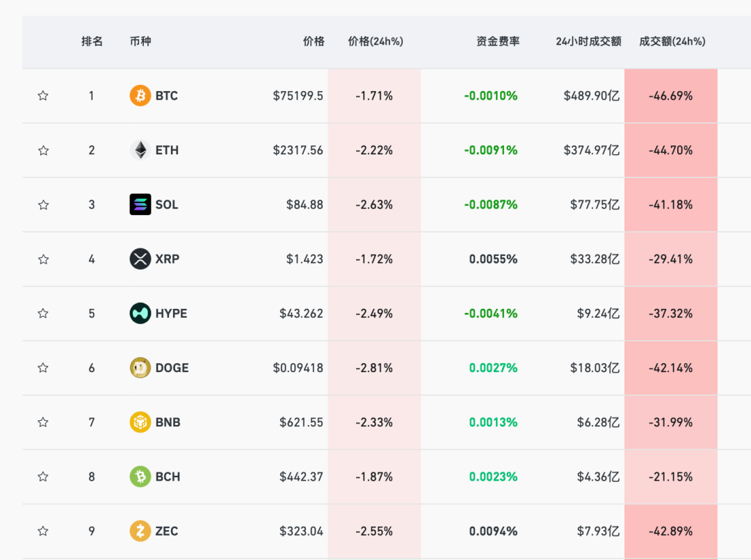This screenshot has height=560, width=751.
Task: Click the HYPE coin icon
Action: tap(140, 313)
